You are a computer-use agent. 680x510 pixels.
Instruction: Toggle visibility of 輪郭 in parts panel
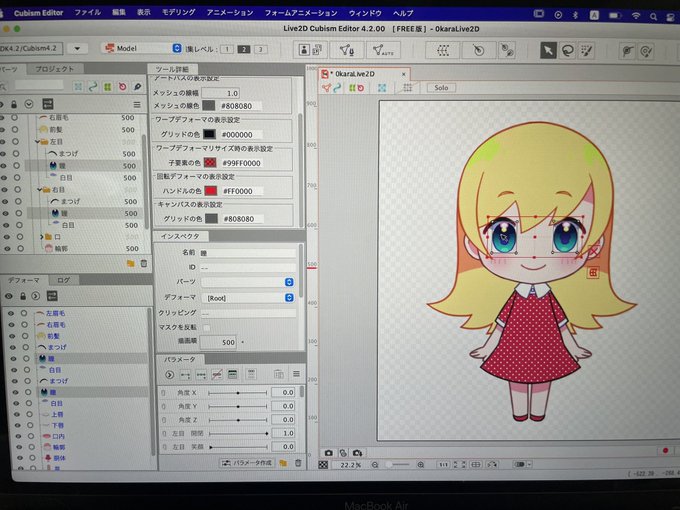pos(7,248)
